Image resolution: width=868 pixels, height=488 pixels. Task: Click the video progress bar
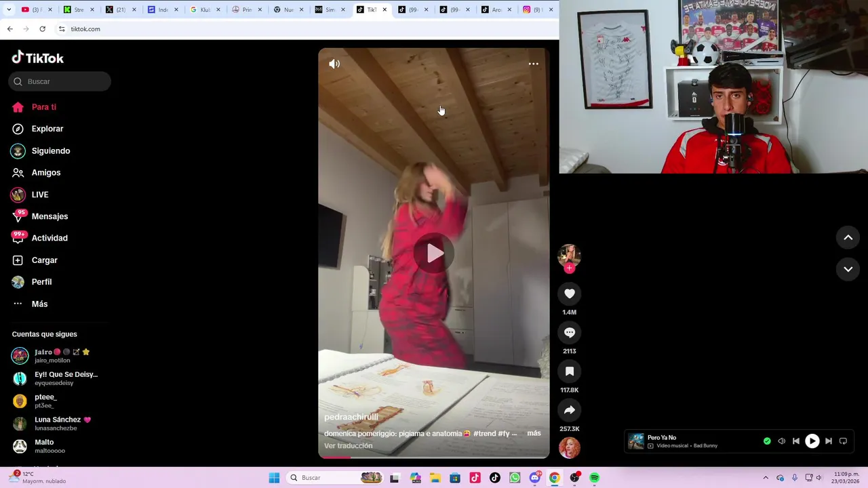pyautogui.click(x=434, y=457)
